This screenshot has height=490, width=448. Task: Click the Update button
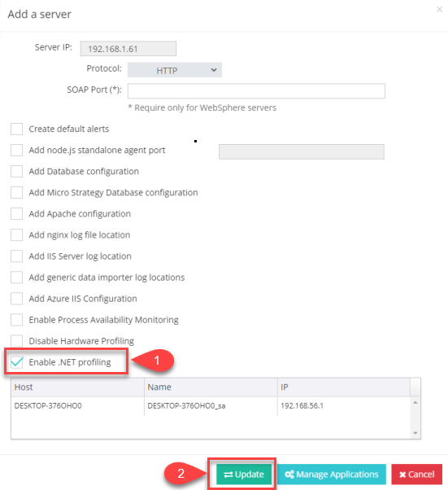(x=244, y=475)
